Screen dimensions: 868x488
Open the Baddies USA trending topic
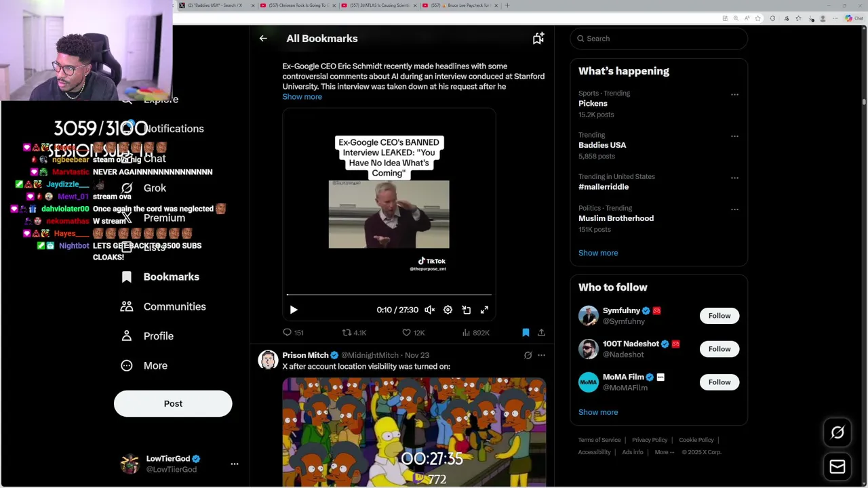(x=602, y=145)
